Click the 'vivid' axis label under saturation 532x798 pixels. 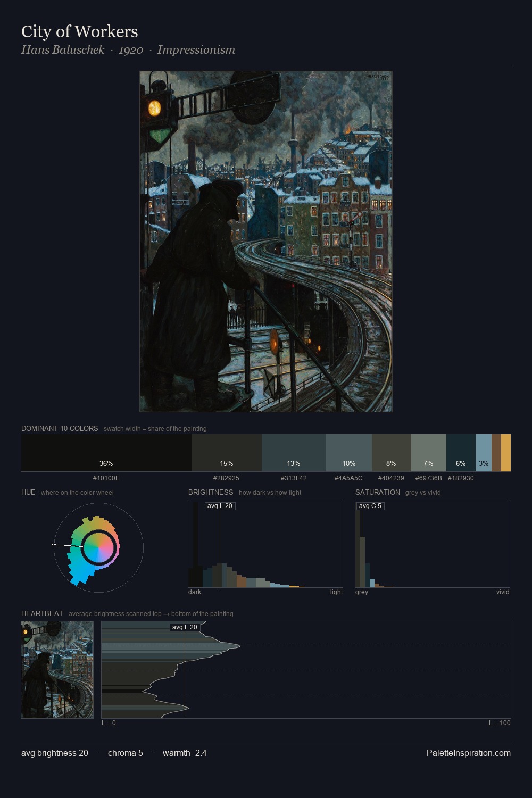point(503,592)
